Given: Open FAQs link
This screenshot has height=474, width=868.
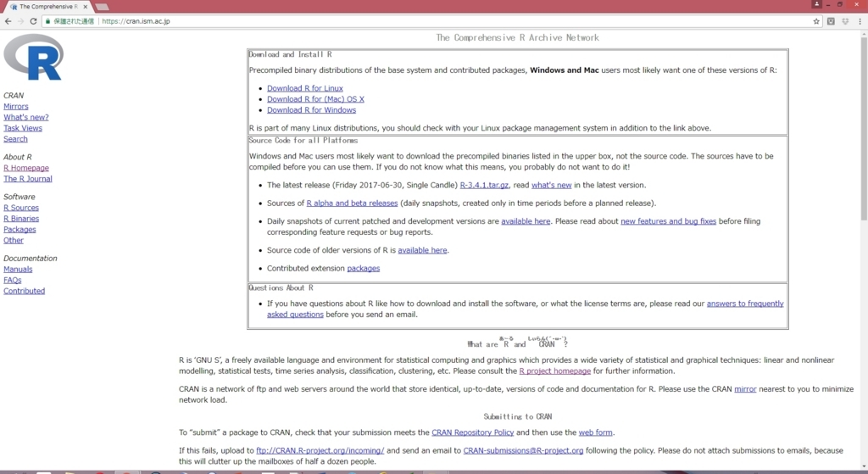Looking at the screenshot, I should tap(12, 280).
